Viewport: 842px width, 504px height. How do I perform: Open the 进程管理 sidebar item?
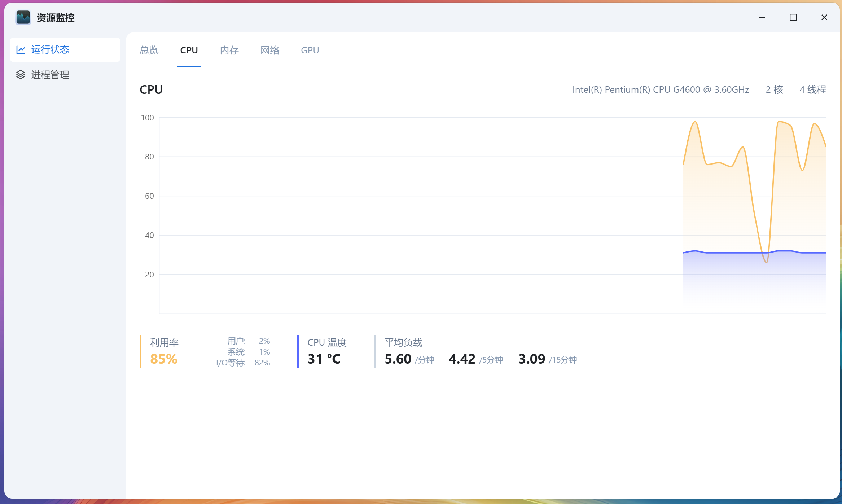[65, 75]
